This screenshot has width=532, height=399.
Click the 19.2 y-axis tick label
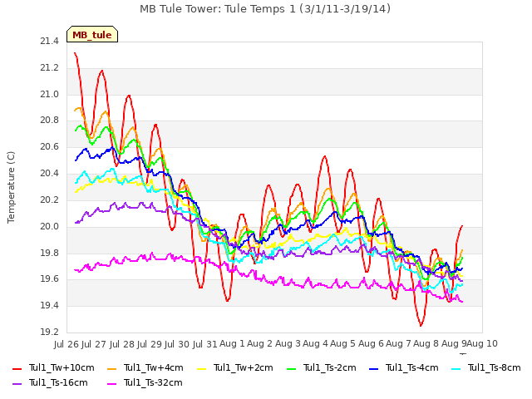click(x=49, y=332)
